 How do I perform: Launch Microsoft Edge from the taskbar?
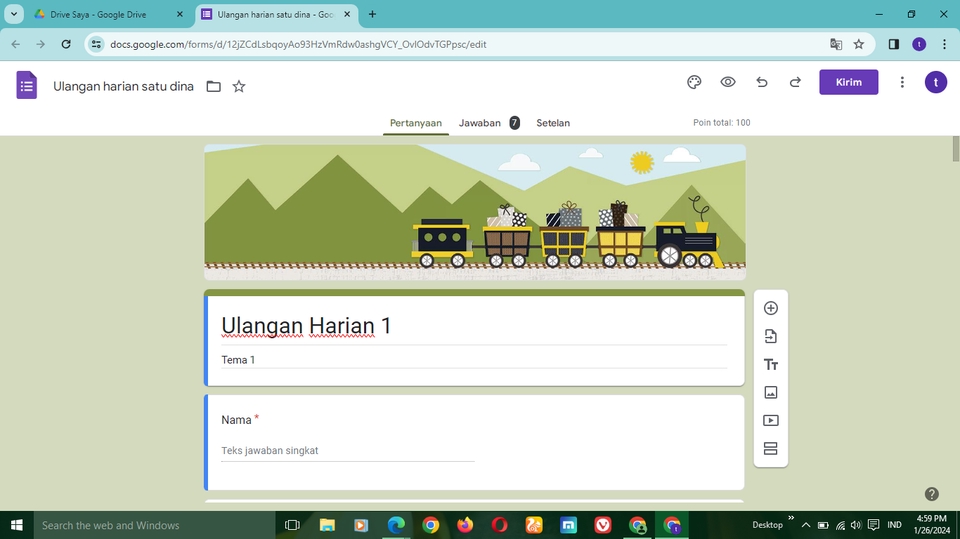(396, 525)
